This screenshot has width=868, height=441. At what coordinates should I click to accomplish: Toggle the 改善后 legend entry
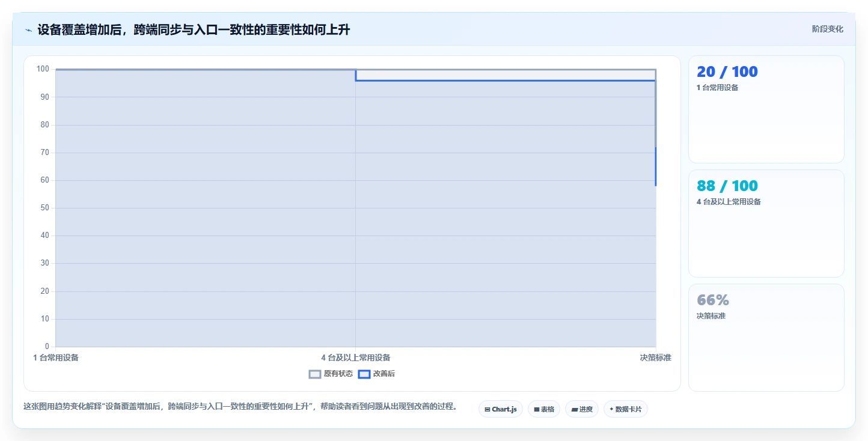pyautogui.click(x=376, y=374)
